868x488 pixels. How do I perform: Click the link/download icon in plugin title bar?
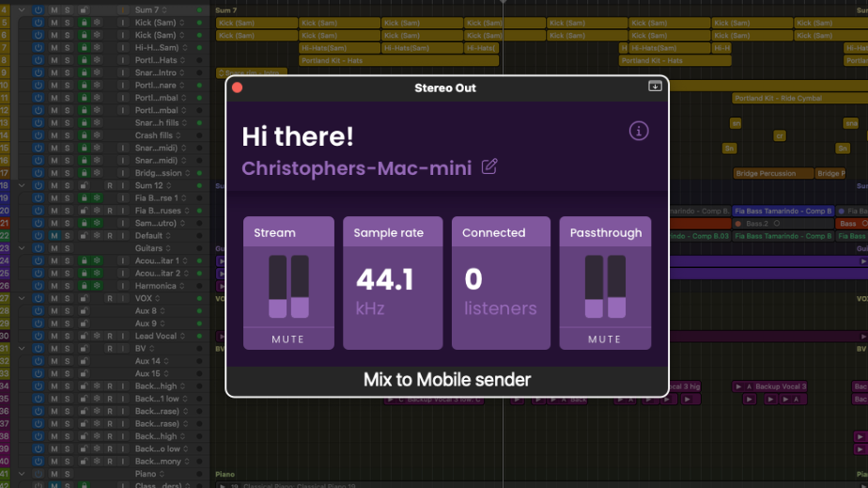point(655,87)
